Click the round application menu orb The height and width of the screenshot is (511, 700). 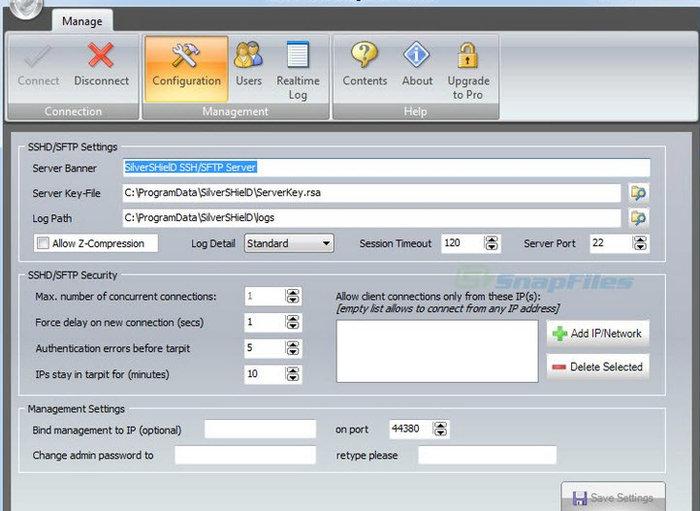(26, 7)
